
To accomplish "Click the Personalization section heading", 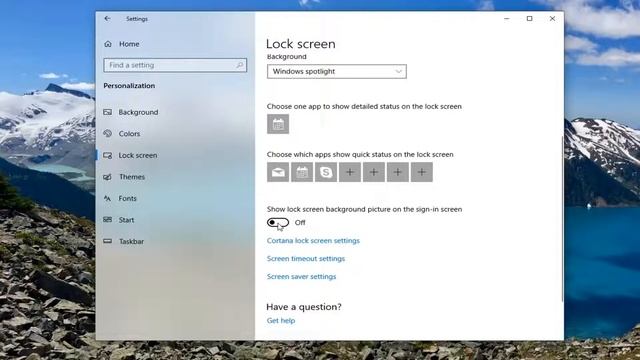I will (x=129, y=86).
